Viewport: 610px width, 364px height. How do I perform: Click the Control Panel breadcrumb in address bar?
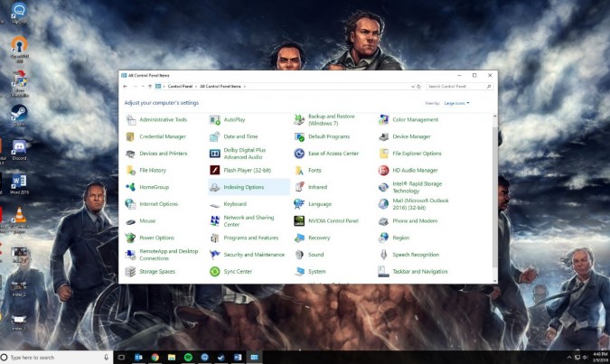180,87
